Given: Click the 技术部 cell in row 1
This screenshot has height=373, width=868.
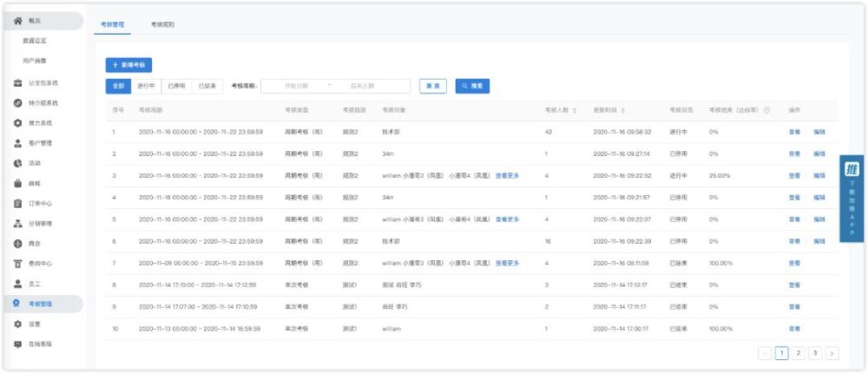Looking at the screenshot, I should pyautogui.click(x=390, y=132).
